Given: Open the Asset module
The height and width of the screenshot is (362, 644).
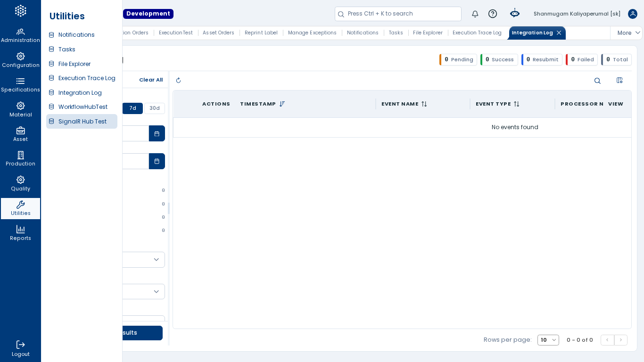Looking at the screenshot, I should (x=20, y=134).
